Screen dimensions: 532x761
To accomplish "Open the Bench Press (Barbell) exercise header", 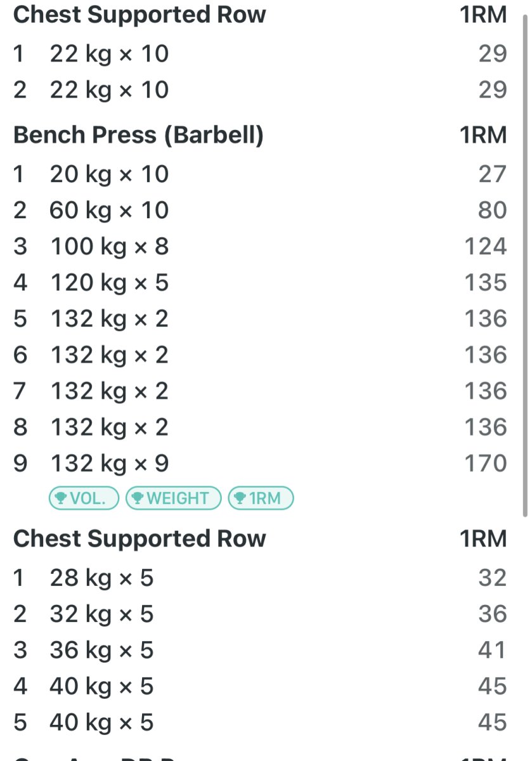I will [138, 135].
